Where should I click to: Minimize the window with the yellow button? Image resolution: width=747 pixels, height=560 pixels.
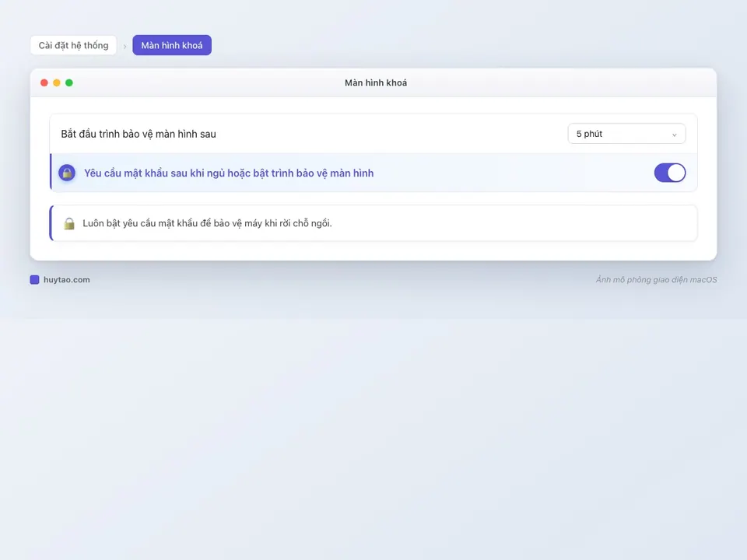pos(57,83)
